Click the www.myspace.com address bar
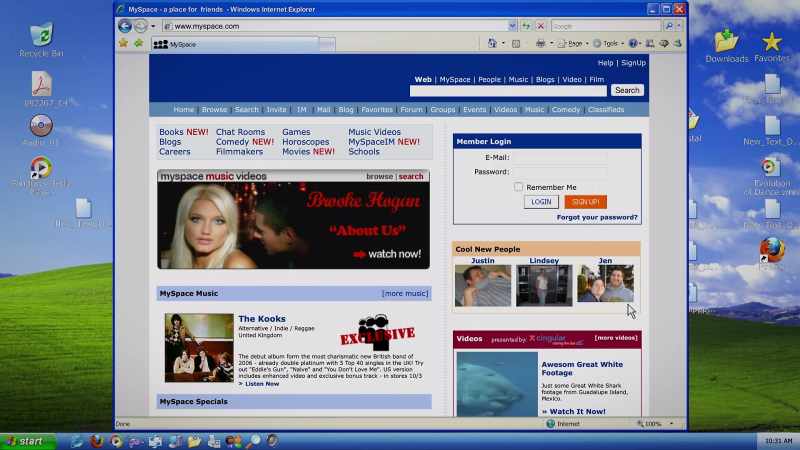The image size is (800, 450). click(335, 26)
